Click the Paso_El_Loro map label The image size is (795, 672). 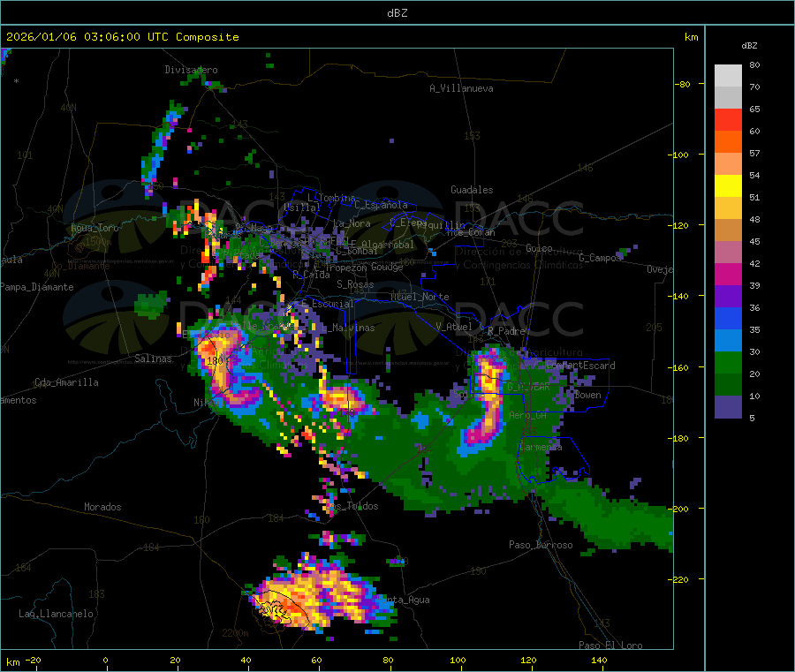(x=611, y=646)
